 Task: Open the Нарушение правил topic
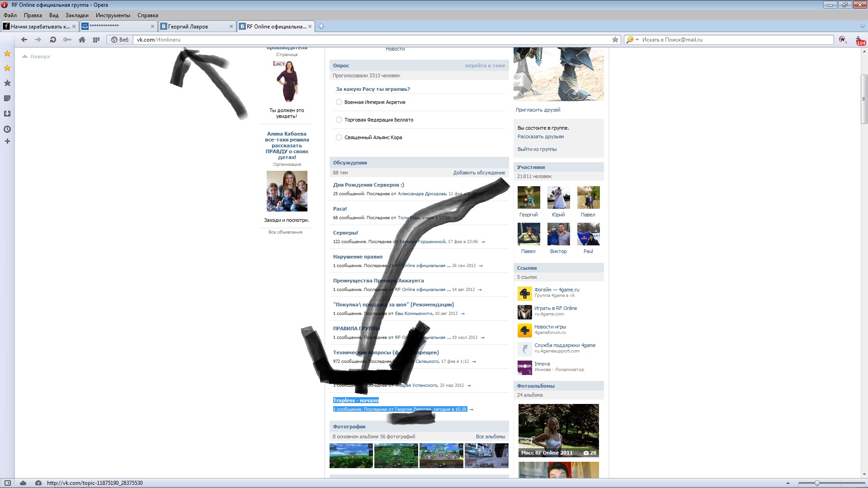(358, 257)
